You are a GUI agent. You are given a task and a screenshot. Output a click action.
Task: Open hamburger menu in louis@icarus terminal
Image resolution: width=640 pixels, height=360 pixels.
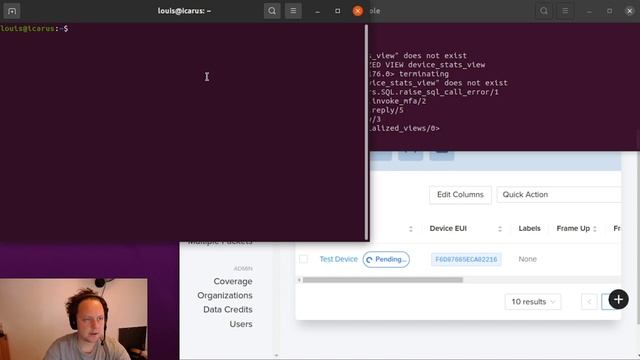coord(293,11)
